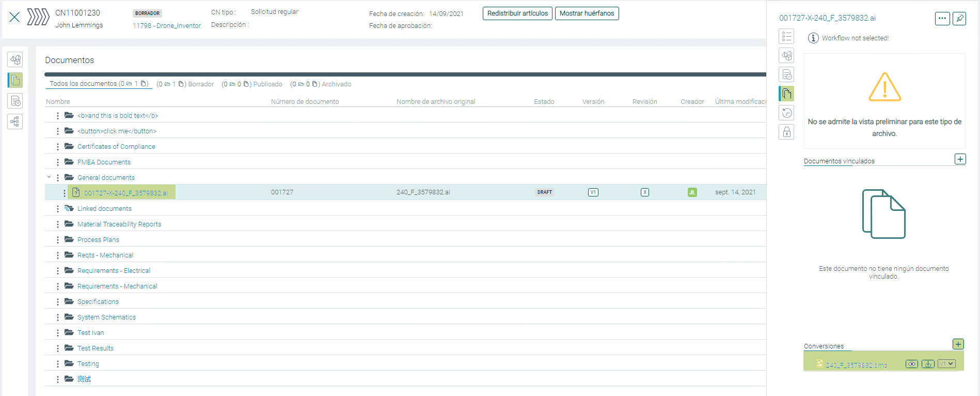Click Redistribuir artículos button
The image size is (980, 396).
click(517, 13)
